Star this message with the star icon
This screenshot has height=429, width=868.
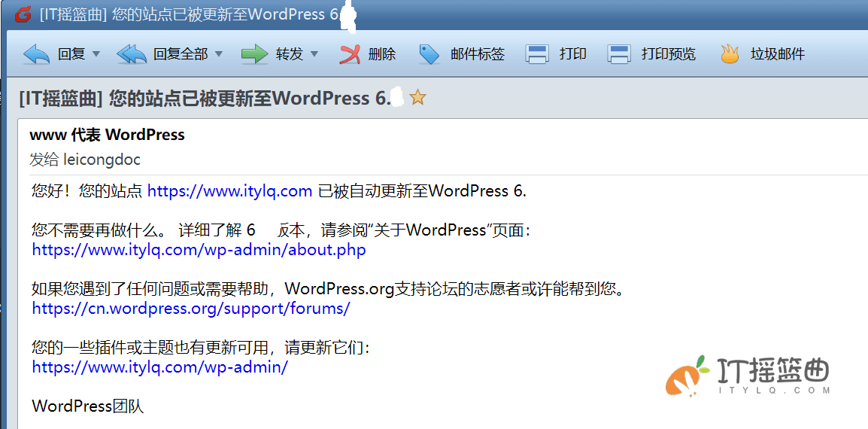pyautogui.click(x=417, y=99)
